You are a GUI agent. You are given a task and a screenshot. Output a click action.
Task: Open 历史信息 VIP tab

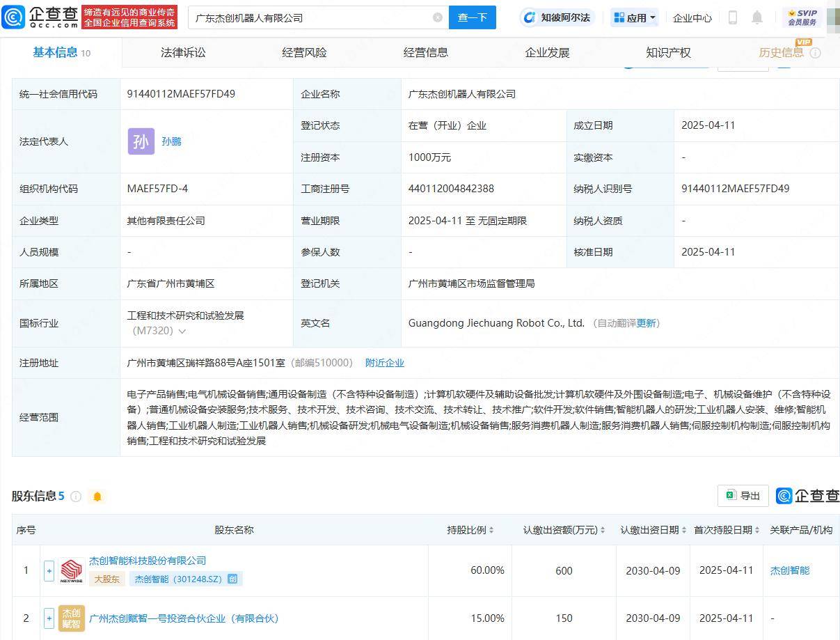tap(781, 53)
